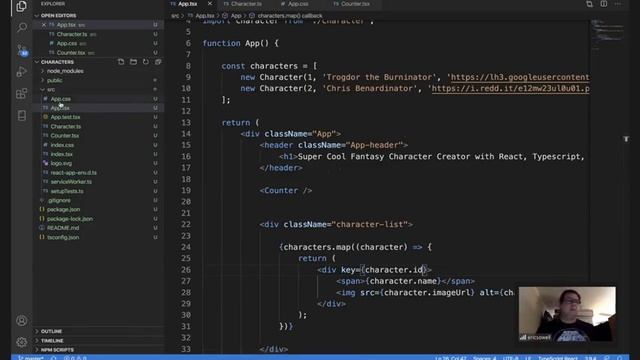Expand the NPM SCRIPTS panel
Screen dimensions: 640x360
pyautogui.click(x=57, y=350)
